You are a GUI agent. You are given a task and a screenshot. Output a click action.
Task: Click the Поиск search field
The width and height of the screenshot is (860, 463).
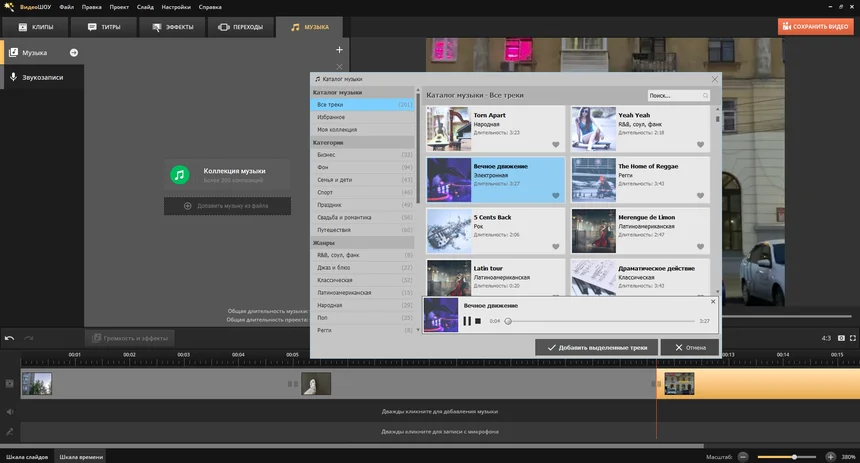(678, 95)
